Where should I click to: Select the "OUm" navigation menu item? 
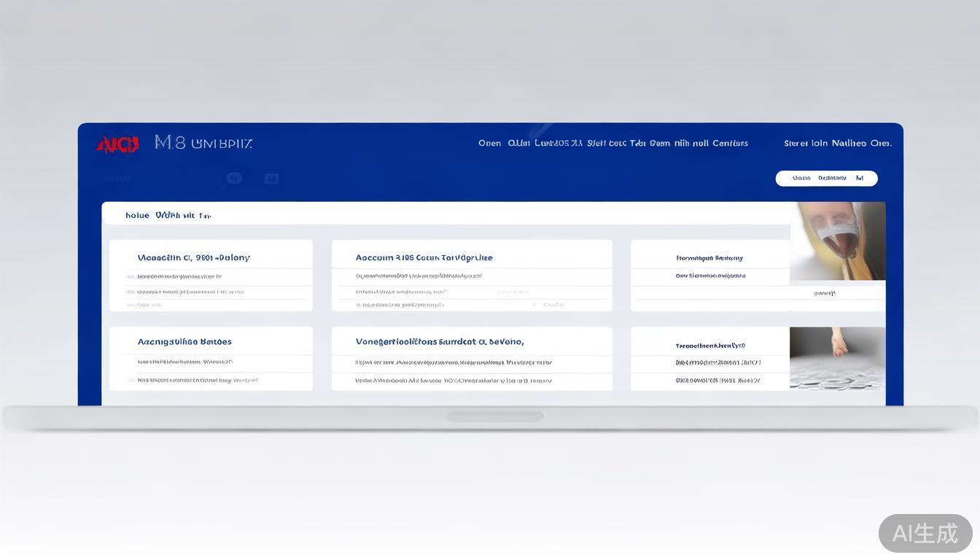tap(518, 144)
